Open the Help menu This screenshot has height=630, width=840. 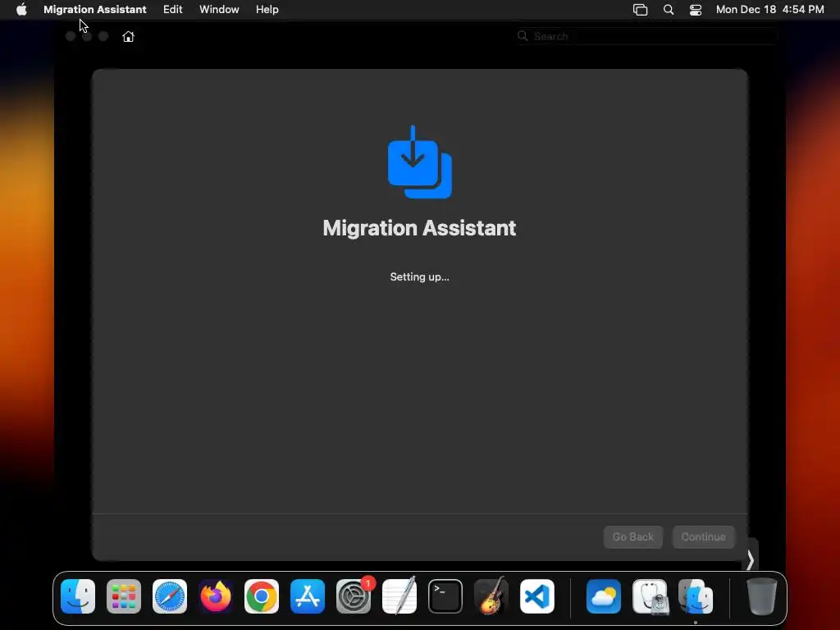[267, 9]
